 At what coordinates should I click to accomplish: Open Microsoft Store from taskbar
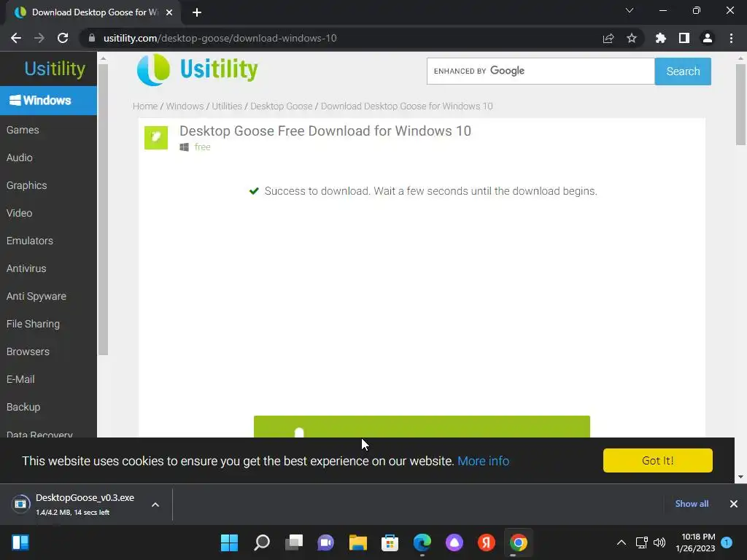pyautogui.click(x=390, y=542)
